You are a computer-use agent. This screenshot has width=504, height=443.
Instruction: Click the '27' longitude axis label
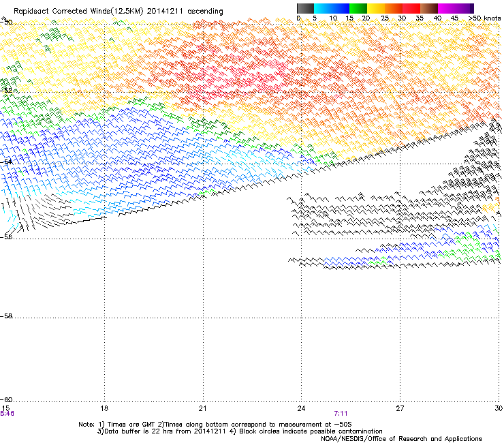[x=400, y=408]
